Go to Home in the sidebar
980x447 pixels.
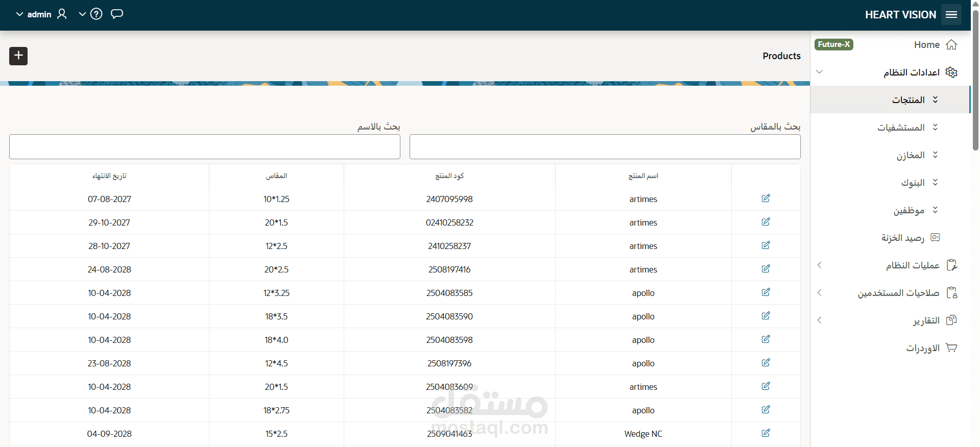click(x=926, y=45)
